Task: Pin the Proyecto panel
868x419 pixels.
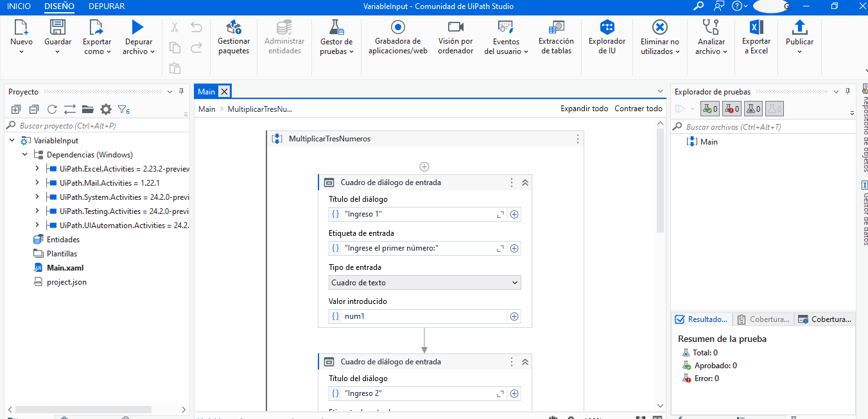Action: point(182,92)
